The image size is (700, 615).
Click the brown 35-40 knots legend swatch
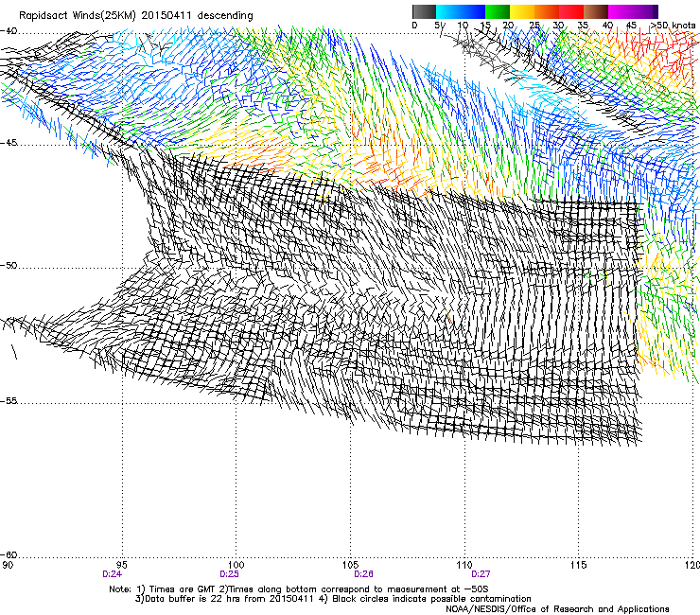pyautogui.click(x=596, y=11)
